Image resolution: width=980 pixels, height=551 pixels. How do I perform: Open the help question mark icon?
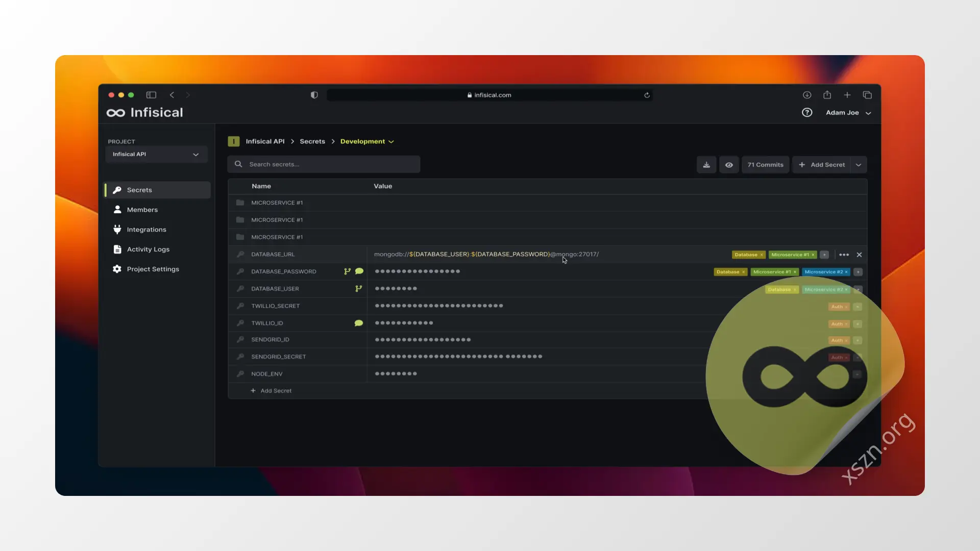[807, 112]
